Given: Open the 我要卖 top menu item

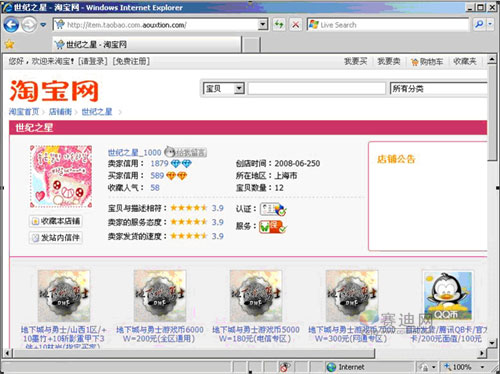Looking at the screenshot, I should coord(388,61).
